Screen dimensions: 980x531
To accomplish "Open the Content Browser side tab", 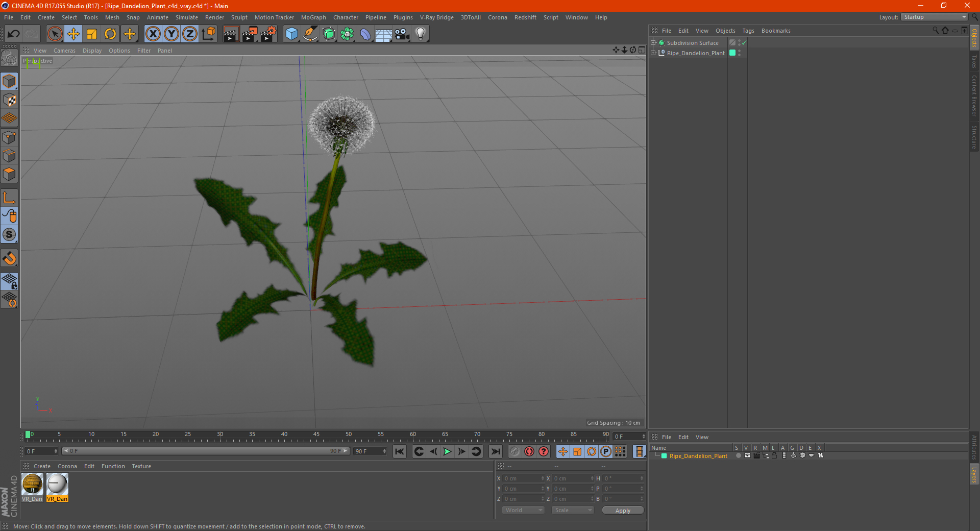I will tap(974, 95).
